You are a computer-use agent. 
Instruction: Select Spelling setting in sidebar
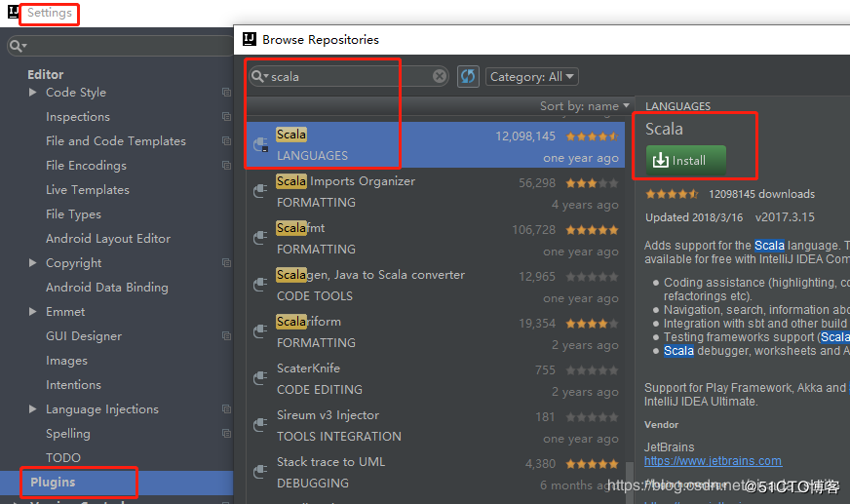(x=68, y=434)
